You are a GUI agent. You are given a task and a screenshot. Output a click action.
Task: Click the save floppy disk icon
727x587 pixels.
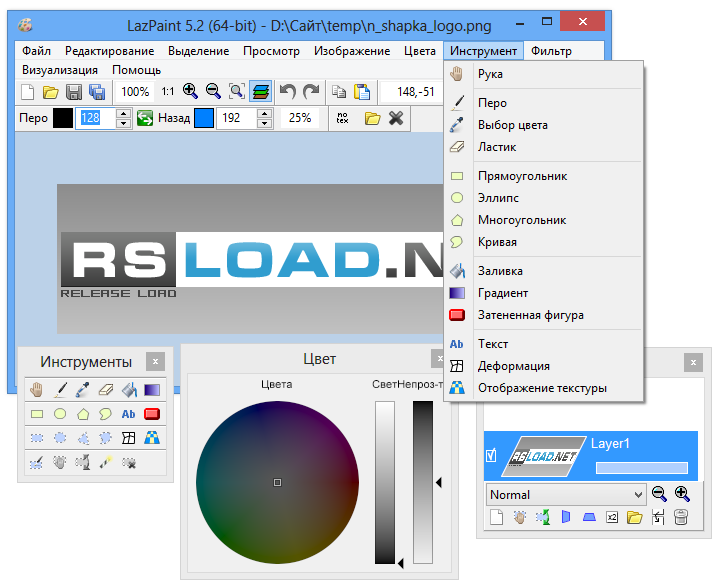[x=74, y=92]
